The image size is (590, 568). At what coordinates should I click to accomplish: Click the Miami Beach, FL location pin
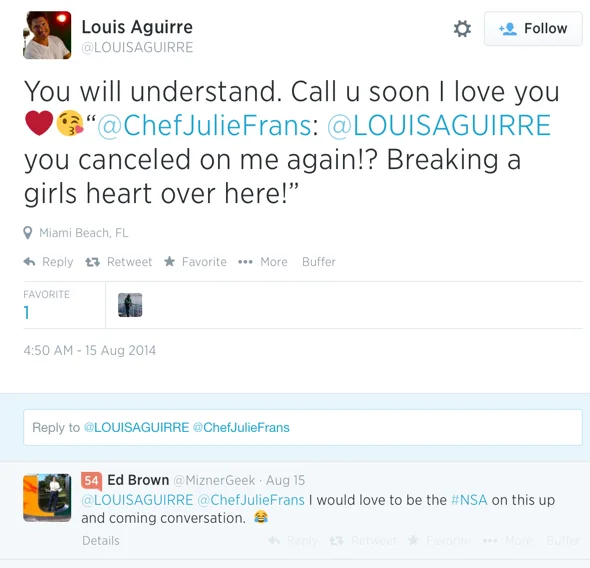click(x=27, y=233)
